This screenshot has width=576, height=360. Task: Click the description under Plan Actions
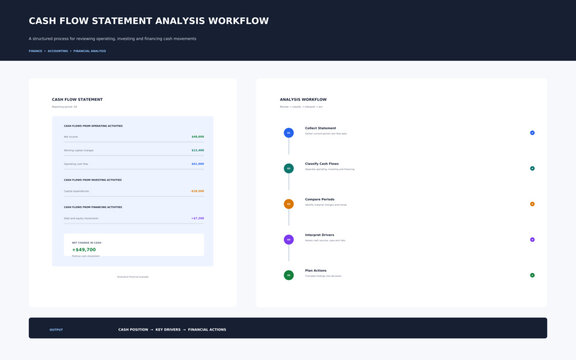[x=323, y=276]
